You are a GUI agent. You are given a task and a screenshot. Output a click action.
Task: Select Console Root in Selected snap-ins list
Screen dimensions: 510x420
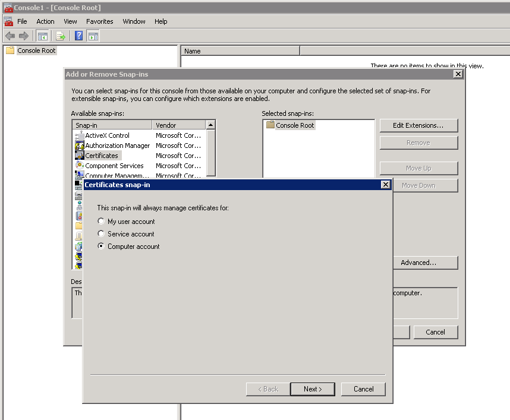(x=295, y=125)
